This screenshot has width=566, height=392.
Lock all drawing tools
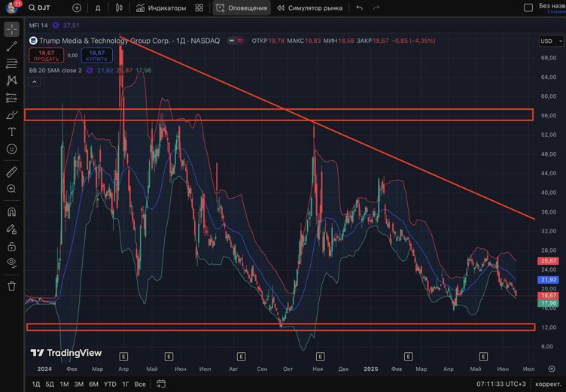point(11,246)
